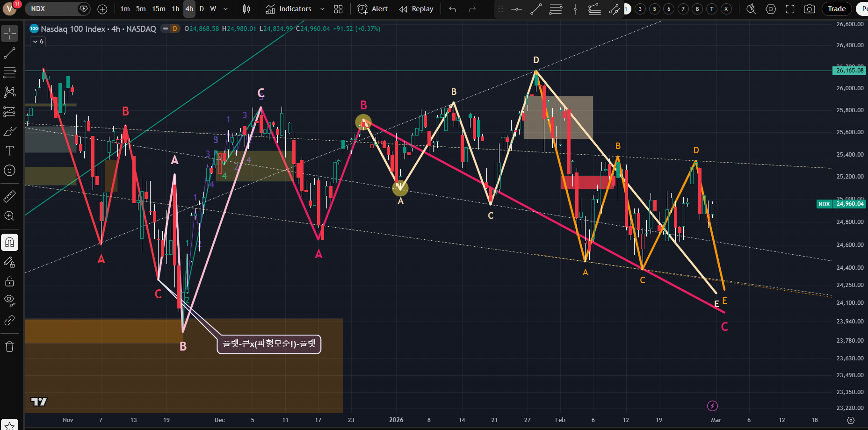Select the Fib retracement tool in left toolbar
This screenshot has height=430, width=868.
click(x=9, y=72)
